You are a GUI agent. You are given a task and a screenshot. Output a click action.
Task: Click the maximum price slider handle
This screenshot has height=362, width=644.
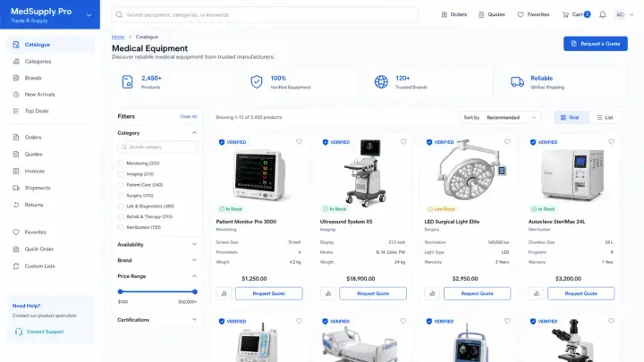click(x=195, y=291)
